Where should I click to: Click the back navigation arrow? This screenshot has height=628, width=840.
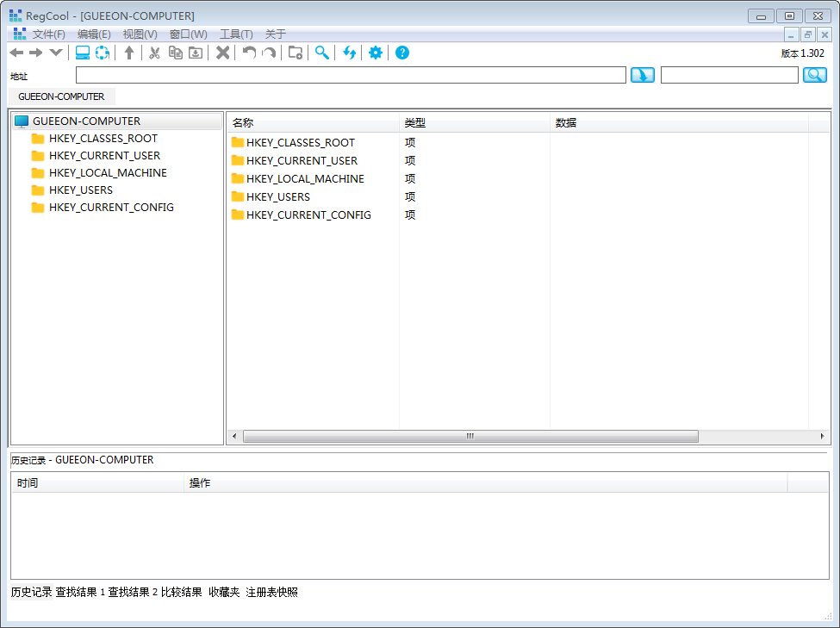16,53
